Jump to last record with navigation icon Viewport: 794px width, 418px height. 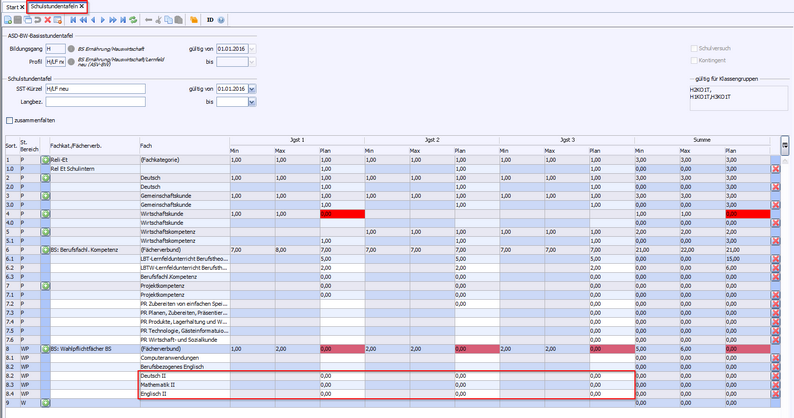tap(121, 20)
